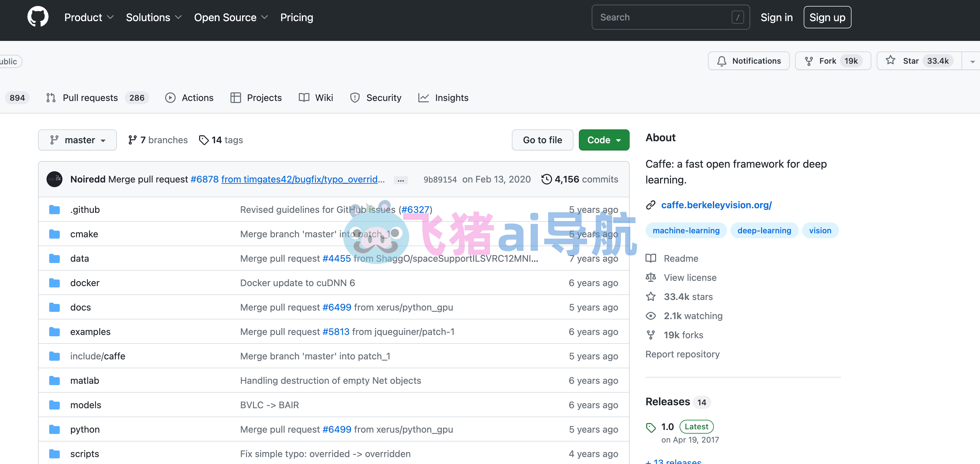The image size is (980, 464).
Task: Open commit history via the clock icon
Action: (546, 179)
